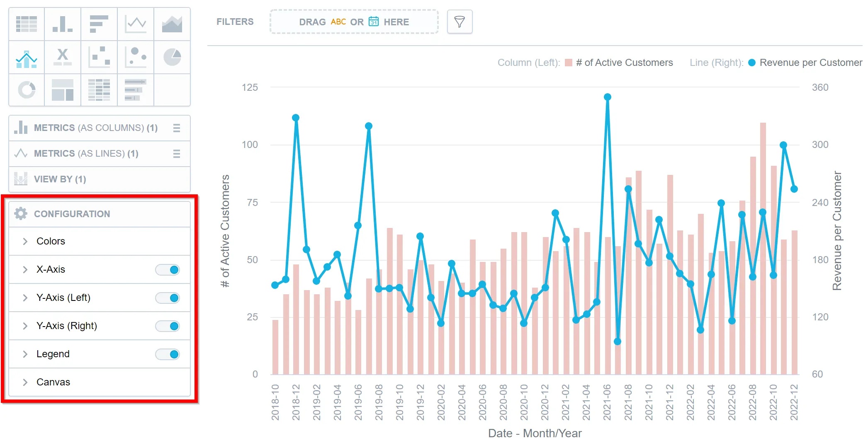
Task: Click the filter funnel button
Action: click(460, 22)
